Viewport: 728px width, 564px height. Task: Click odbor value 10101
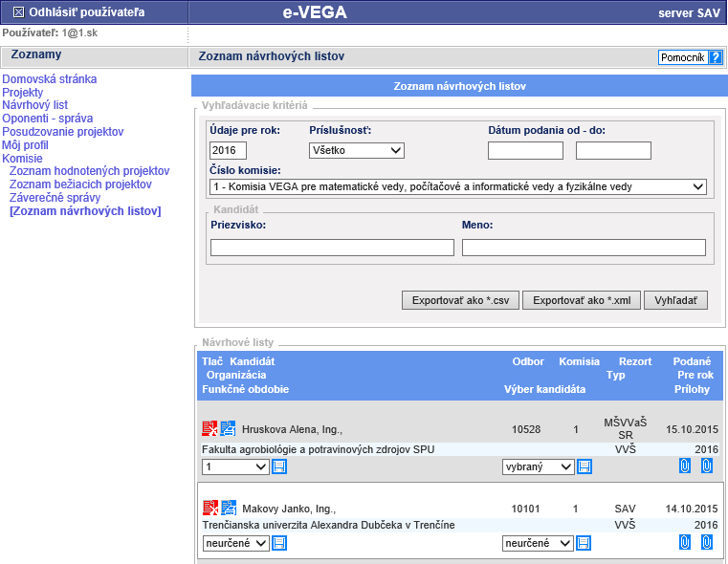(x=525, y=509)
